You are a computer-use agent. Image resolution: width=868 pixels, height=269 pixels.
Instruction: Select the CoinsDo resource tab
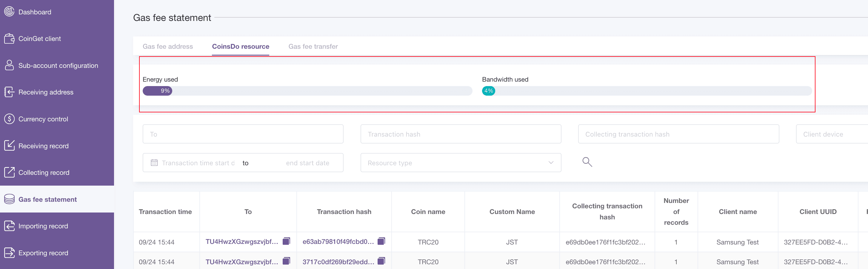click(x=240, y=47)
